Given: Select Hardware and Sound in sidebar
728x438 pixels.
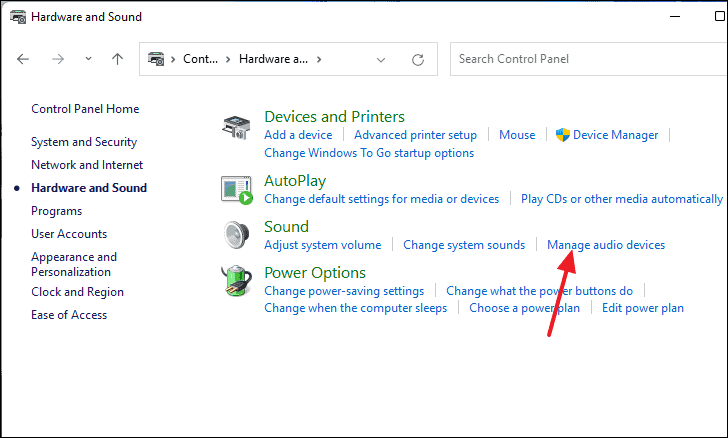Looking at the screenshot, I should tap(89, 188).
